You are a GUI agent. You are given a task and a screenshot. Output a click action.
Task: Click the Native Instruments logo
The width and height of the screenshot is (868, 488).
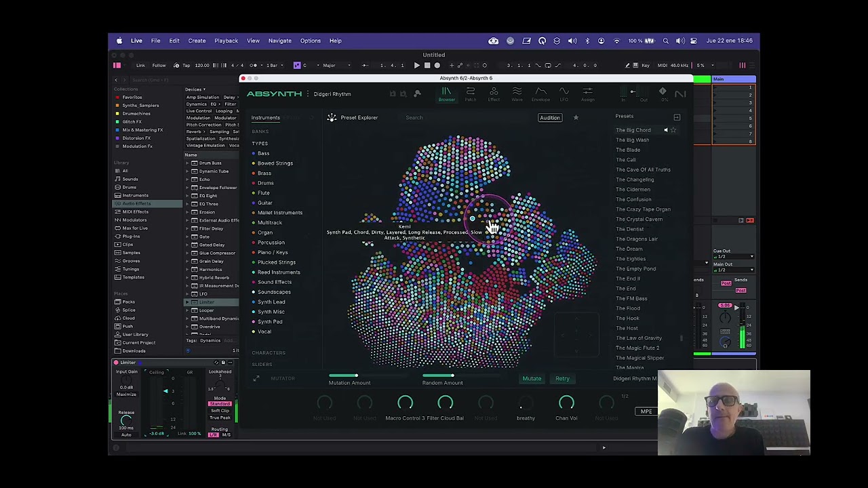click(x=680, y=94)
